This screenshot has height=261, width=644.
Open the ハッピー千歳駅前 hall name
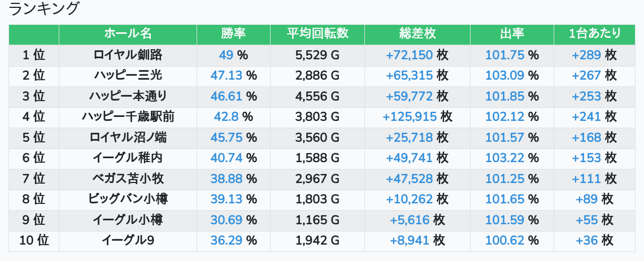(128, 117)
